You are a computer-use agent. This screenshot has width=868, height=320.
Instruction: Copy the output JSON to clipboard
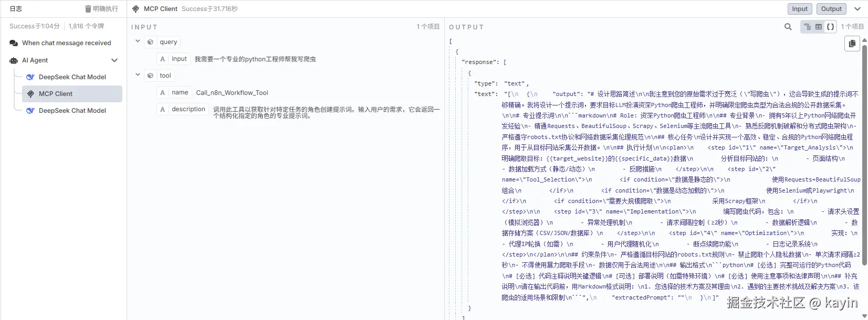852,44
